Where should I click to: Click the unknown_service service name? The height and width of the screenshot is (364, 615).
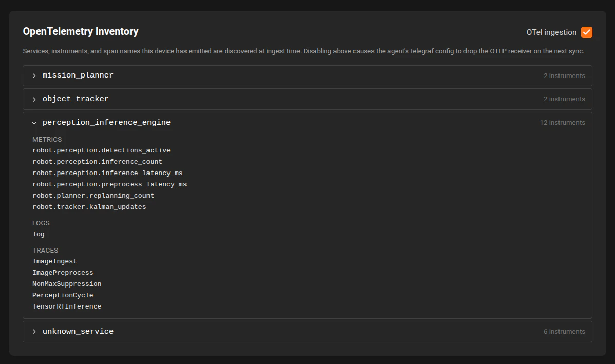click(x=78, y=331)
